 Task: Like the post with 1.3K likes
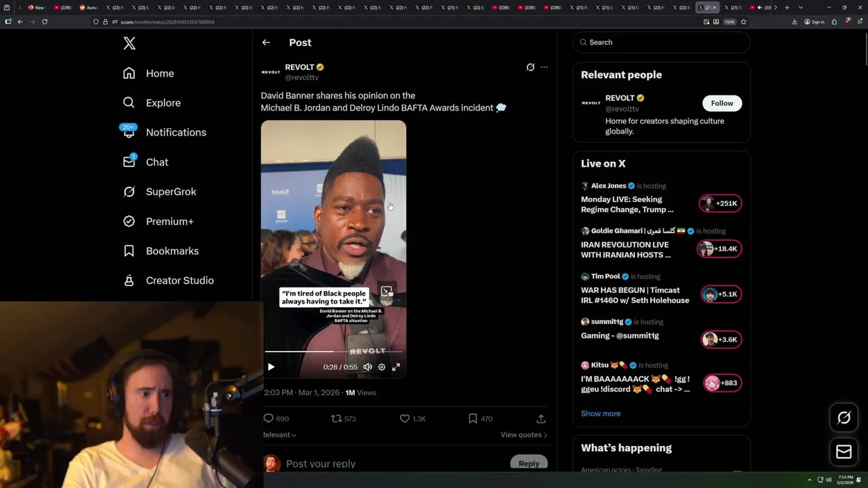[412, 419]
